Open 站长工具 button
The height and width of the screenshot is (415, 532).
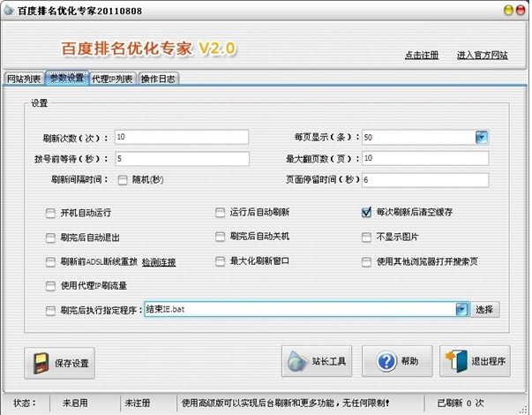click(317, 361)
